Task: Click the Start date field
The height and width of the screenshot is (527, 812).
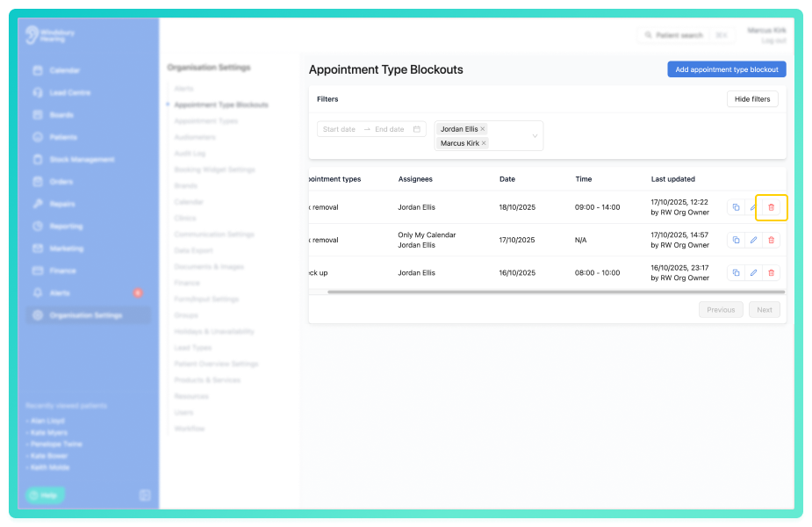Action: [339, 129]
